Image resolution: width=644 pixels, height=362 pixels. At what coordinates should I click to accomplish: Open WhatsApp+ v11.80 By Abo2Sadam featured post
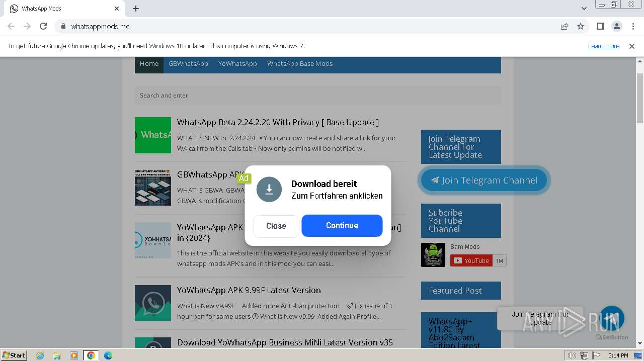pyautogui.click(x=454, y=333)
